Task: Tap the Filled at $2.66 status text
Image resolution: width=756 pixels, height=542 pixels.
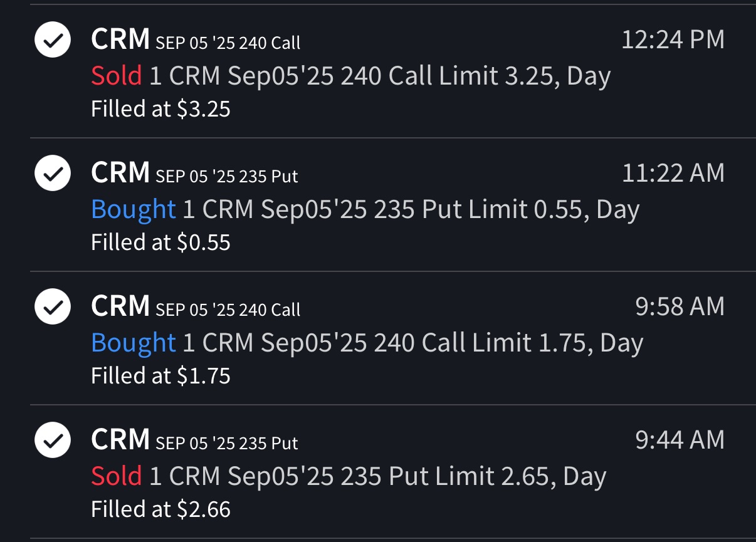Action: click(x=160, y=509)
